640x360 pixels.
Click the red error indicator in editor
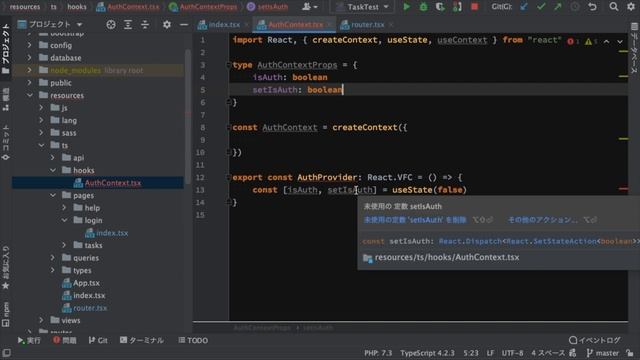(x=572, y=41)
